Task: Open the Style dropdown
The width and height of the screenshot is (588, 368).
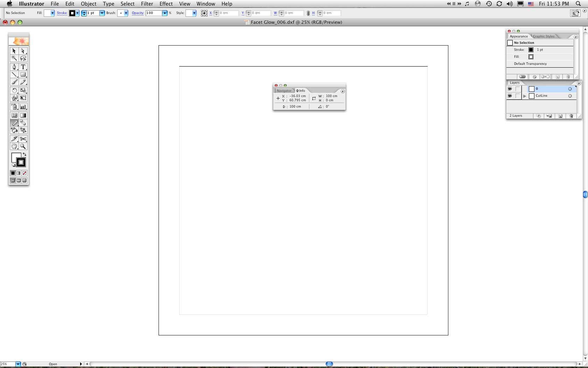Action: tap(194, 13)
